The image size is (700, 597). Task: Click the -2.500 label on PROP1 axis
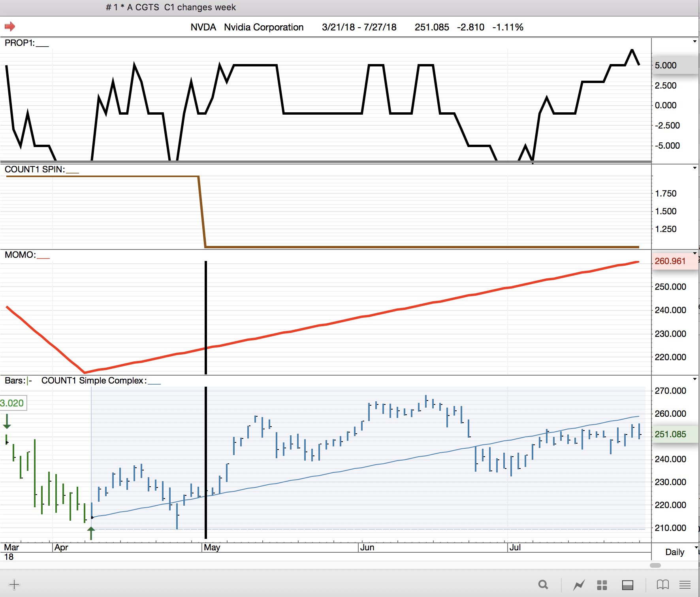tap(667, 125)
